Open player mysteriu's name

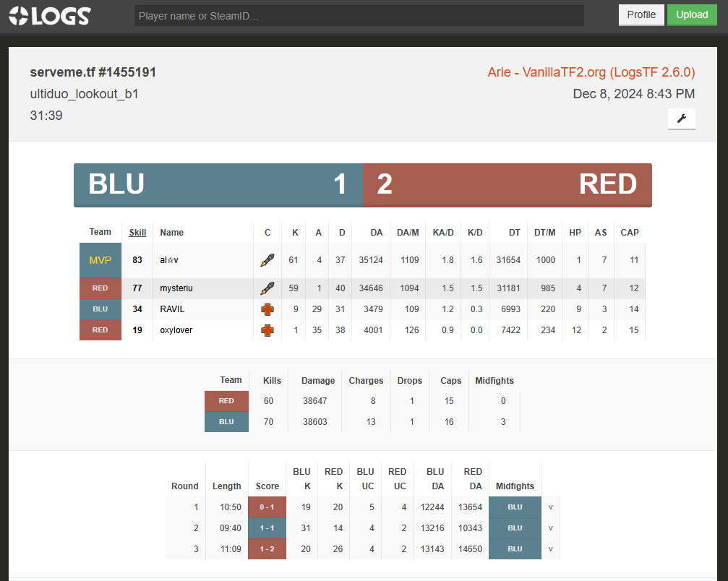[x=176, y=288]
